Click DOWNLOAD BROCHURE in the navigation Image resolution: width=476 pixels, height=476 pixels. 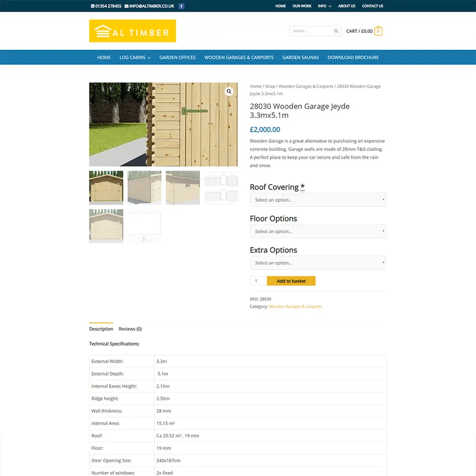click(353, 57)
